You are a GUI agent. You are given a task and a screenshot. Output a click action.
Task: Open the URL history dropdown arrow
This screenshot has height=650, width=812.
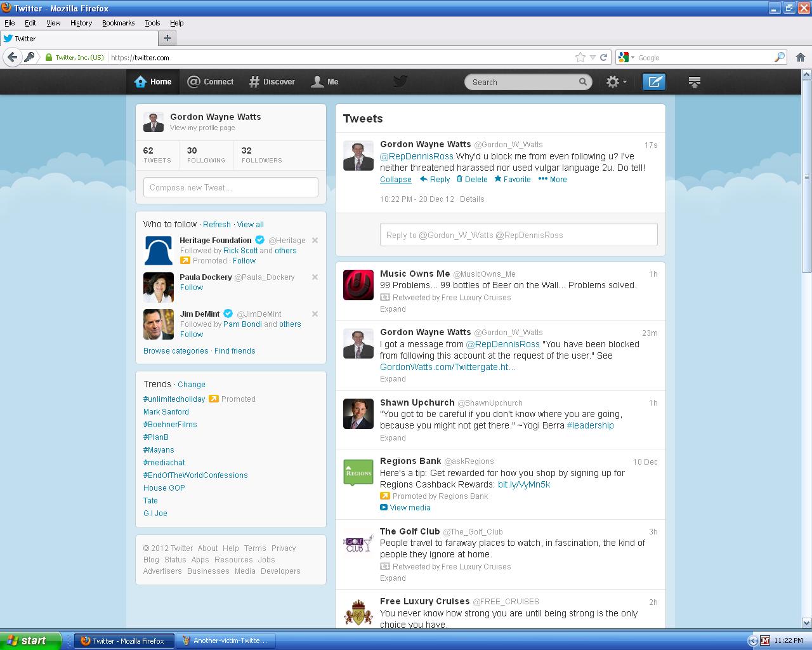593,57
